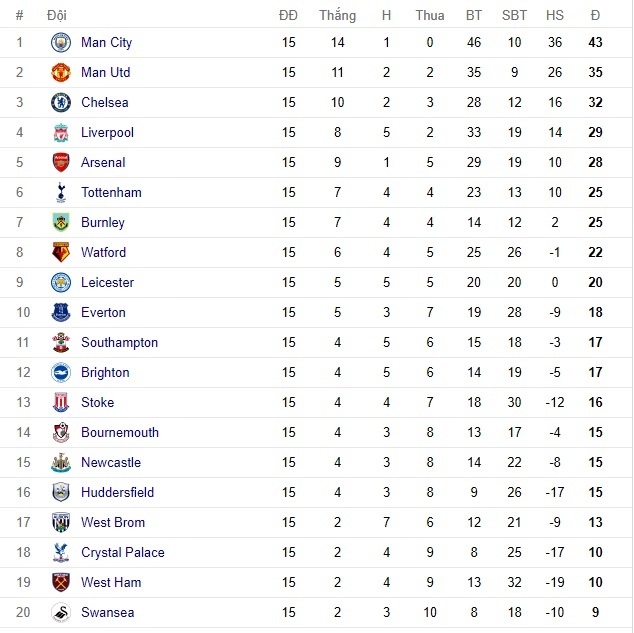Image resolution: width=634 pixels, height=633 pixels.
Task: Click the Arsenal cannon crest icon
Action: click(x=61, y=163)
